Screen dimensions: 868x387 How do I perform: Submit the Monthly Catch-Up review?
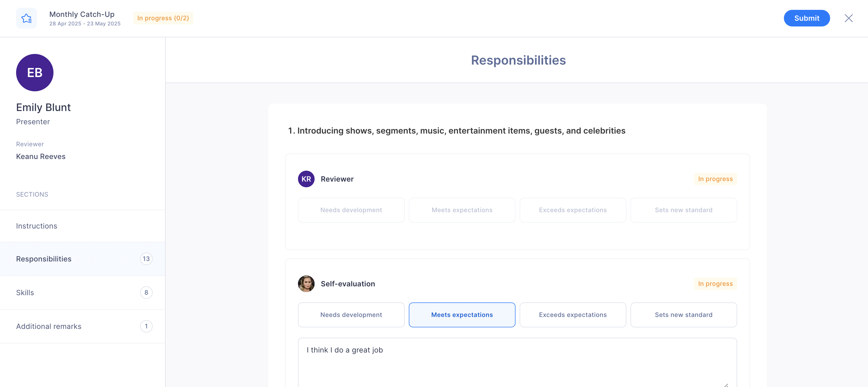(x=807, y=18)
